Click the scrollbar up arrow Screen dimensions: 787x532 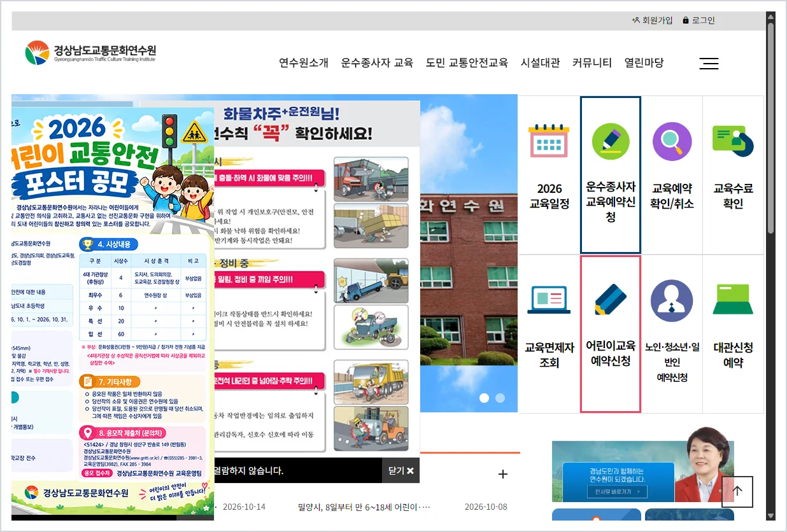click(770, 16)
